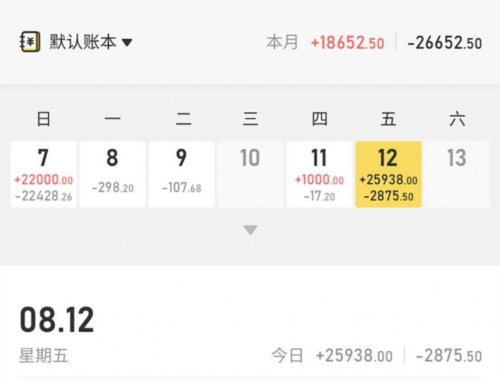500x382 pixels.
Task: Select highlighted date 12
Action: point(388,174)
